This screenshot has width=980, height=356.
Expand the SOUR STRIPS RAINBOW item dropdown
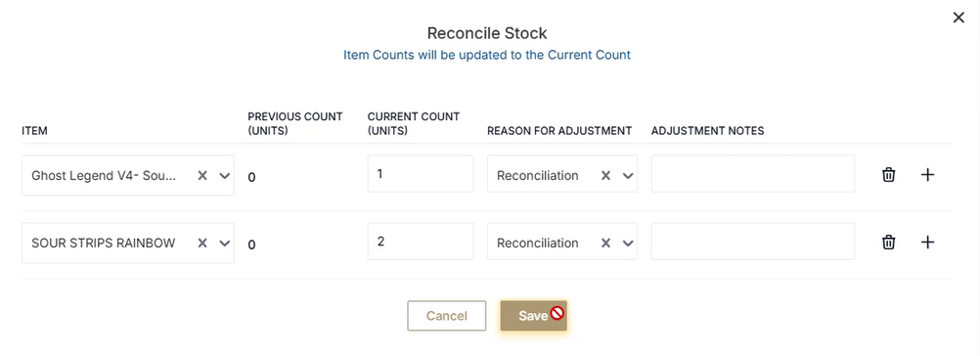click(224, 243)
